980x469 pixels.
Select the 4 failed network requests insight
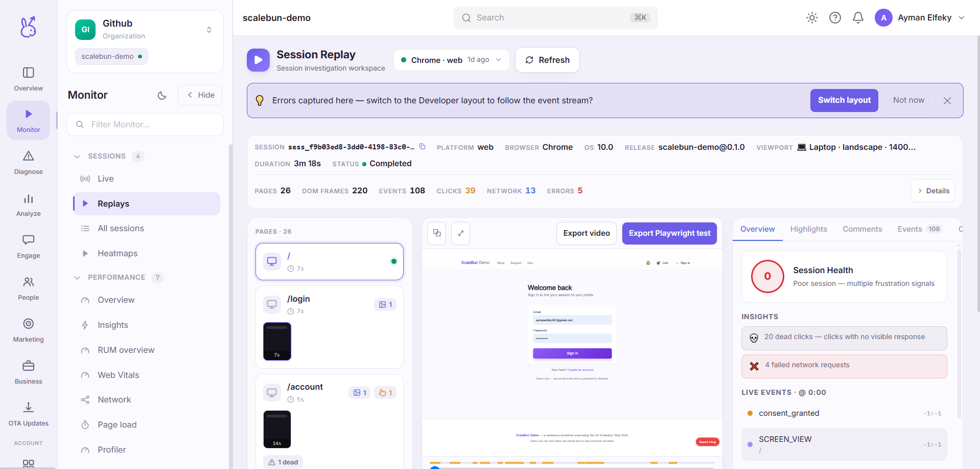[x=844, y=366]
